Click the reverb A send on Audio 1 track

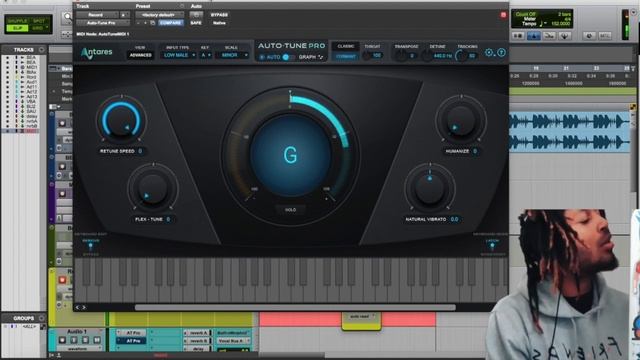tap(198, 333)
